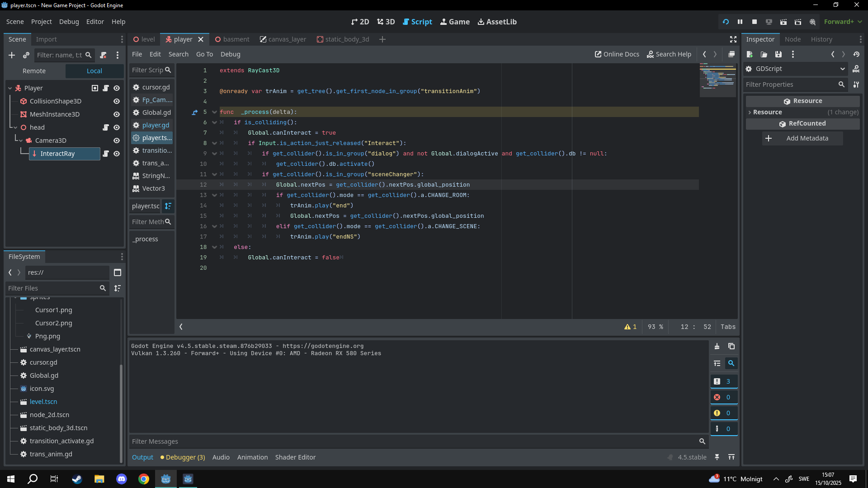Copy the output log selection
This screenshot has height=488, width=868.
point(731,347)
